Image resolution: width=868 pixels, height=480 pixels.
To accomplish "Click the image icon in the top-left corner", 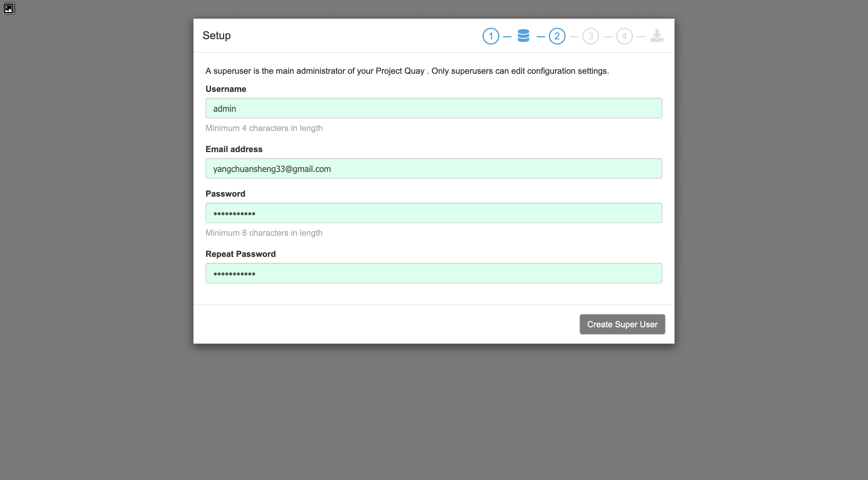I will (x=8, y=8).
